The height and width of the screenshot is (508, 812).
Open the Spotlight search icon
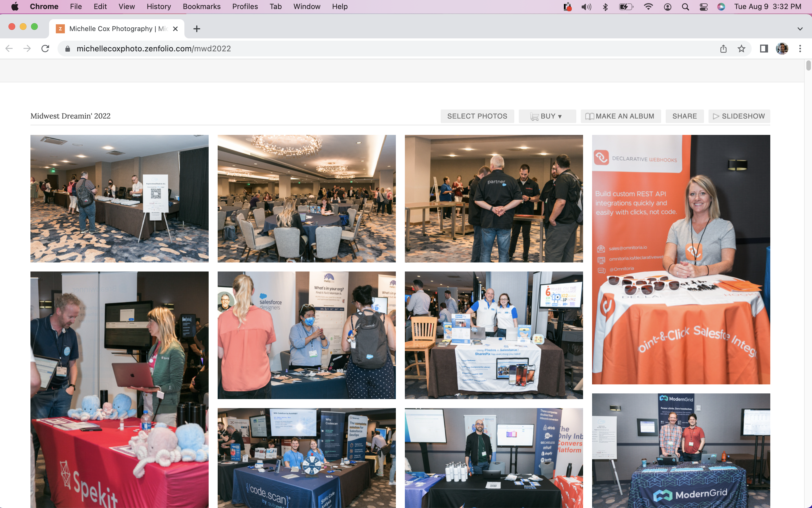(685, 7)
